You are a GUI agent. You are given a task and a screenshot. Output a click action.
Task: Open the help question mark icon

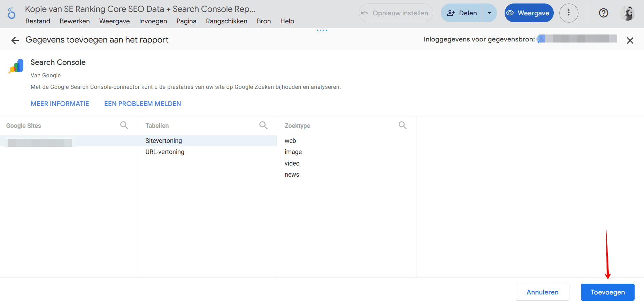point(604,13)
